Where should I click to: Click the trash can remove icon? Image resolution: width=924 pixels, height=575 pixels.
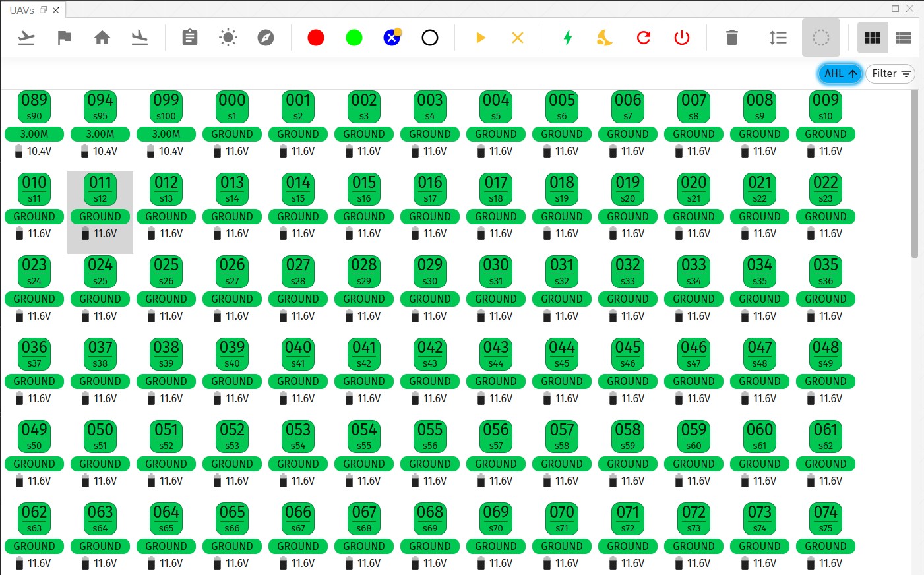click(732, 38)
